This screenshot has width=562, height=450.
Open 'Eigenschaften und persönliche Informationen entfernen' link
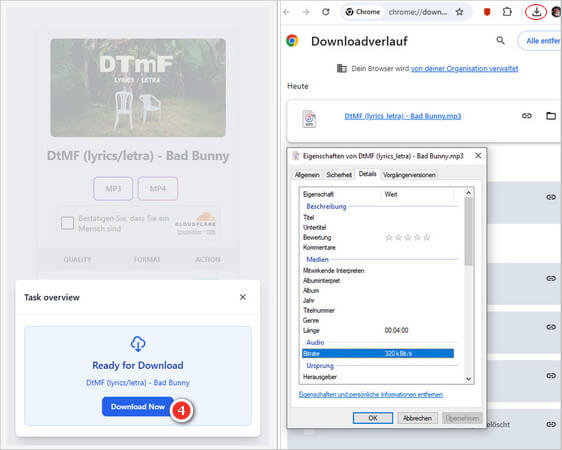coord(371,394)
